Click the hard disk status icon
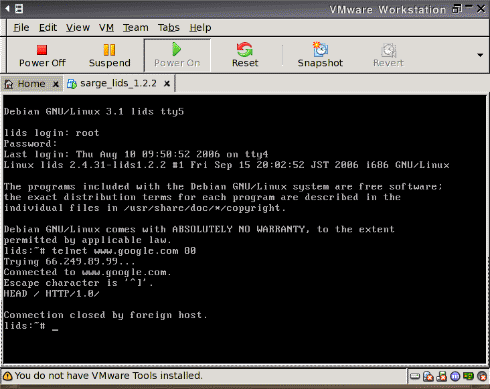490x389 pixels. click(415, 376)
